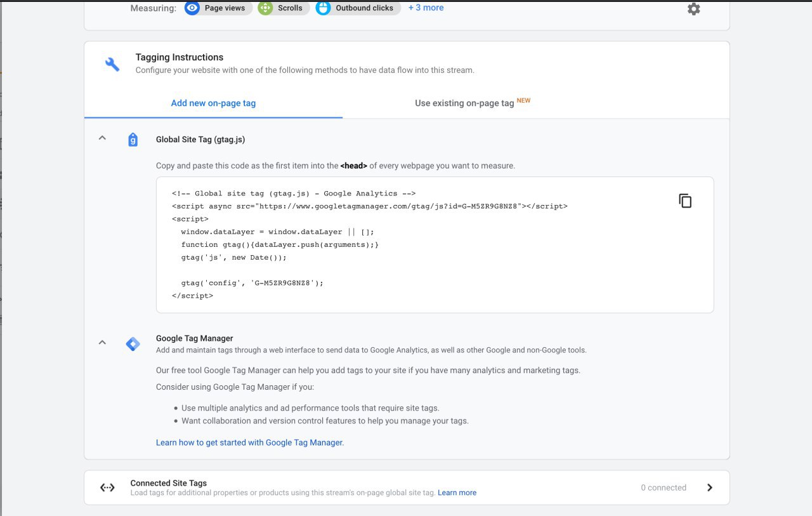Image resolution: width=812 pixels, height=516 pixels.
Task: Open Learn how to get started link
Action: (250, 442)
